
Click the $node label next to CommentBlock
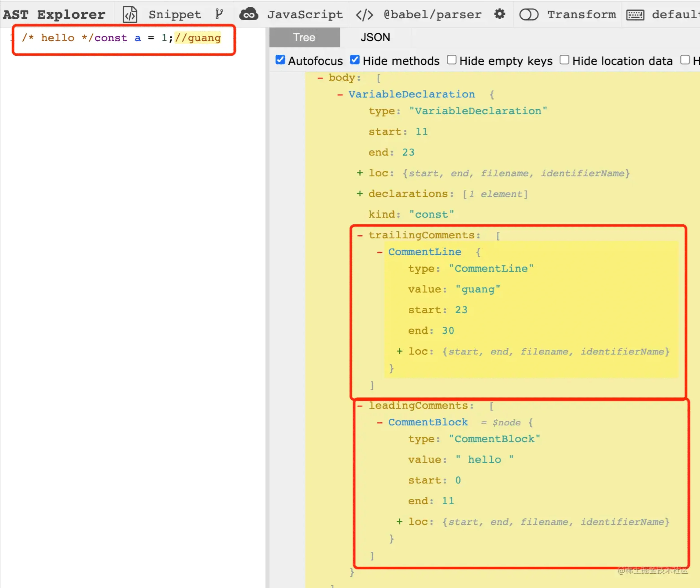coord(506,422)
